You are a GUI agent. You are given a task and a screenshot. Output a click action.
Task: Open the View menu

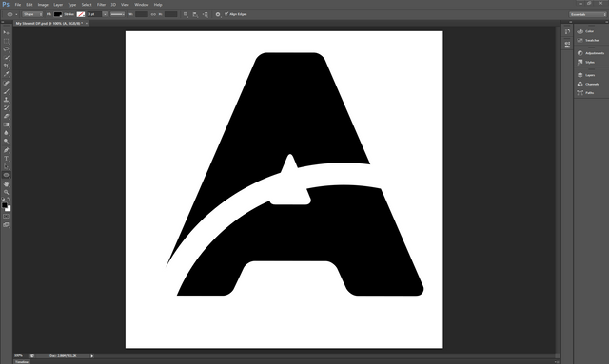tap(125, 5)
